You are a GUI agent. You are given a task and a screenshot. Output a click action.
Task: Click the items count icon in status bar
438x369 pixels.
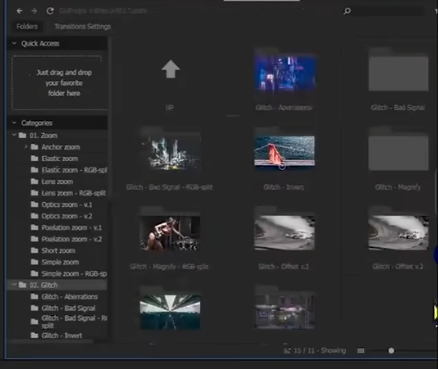(x=287, y=351)
